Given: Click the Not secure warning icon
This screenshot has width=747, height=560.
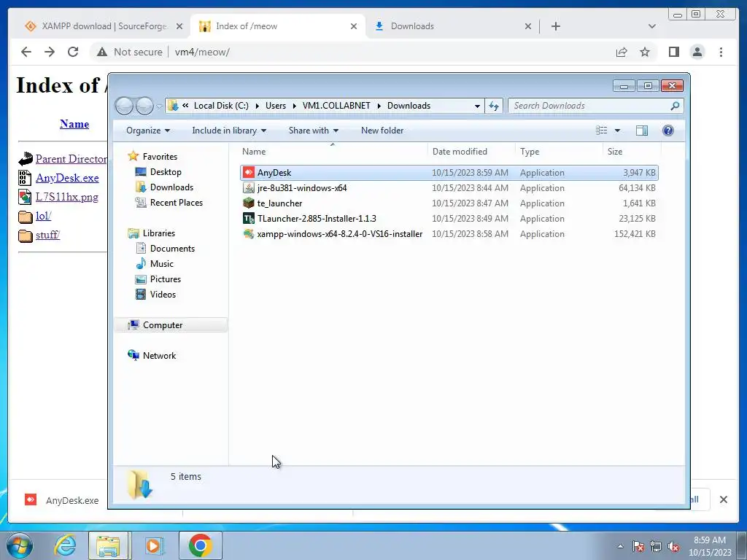Looking at the screenshot, I should pyautogui.click(x=102, y=52).
